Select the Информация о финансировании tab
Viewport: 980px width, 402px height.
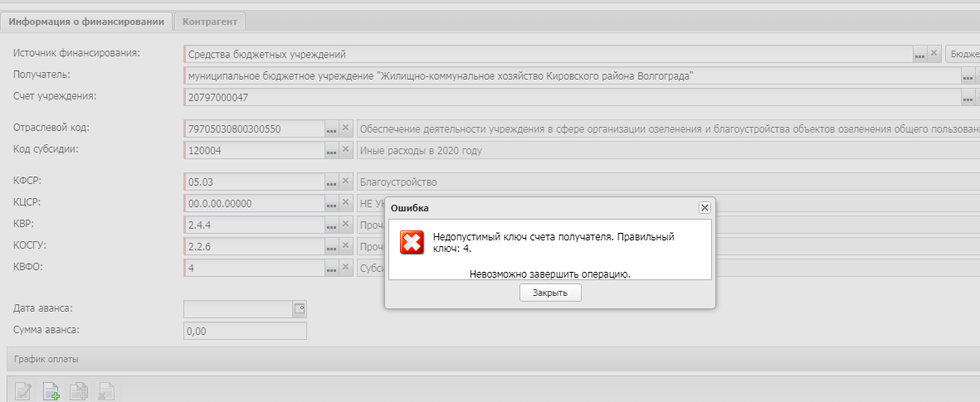86,22
